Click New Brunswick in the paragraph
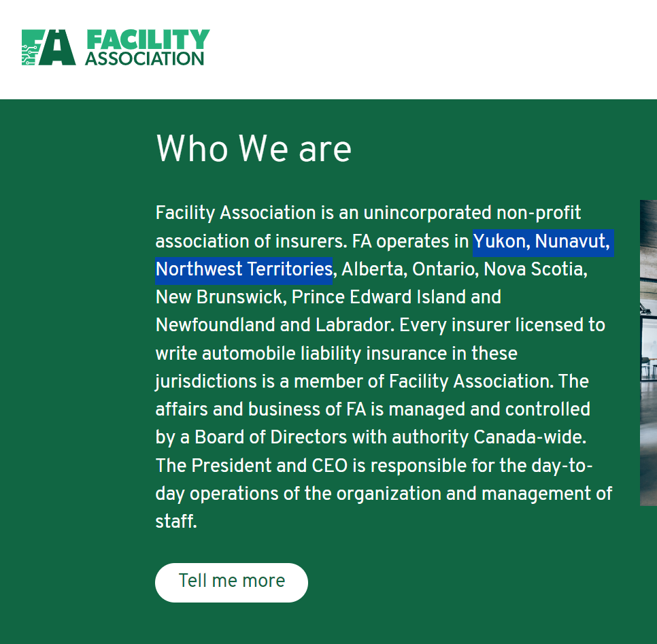Viewport: 657px width, 644px height. coord(218,297)
